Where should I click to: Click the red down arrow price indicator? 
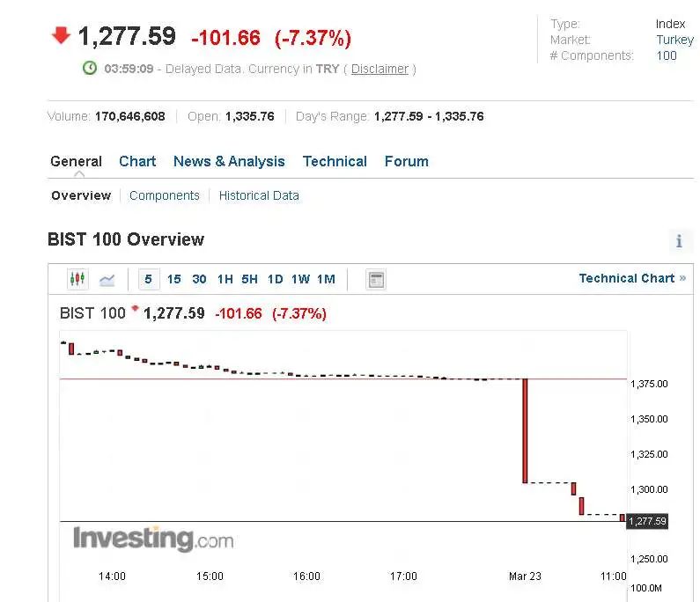click(61, 35)
